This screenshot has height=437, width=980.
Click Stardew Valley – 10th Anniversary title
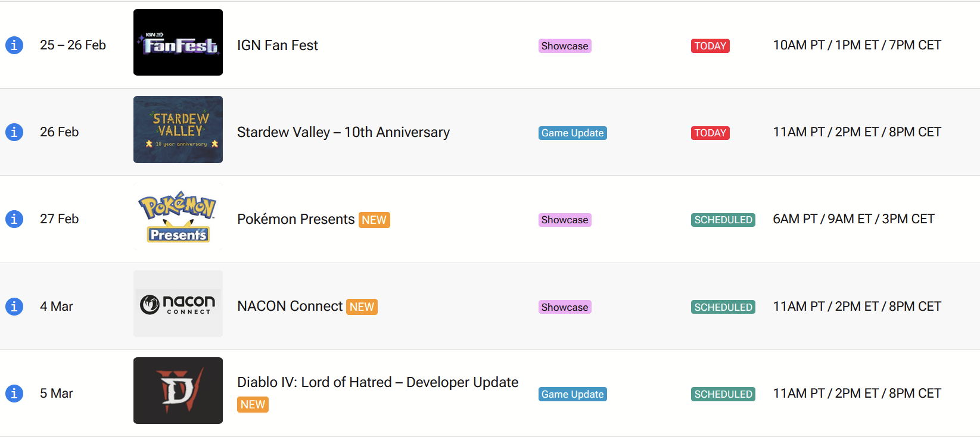click(x=343, y=132)
